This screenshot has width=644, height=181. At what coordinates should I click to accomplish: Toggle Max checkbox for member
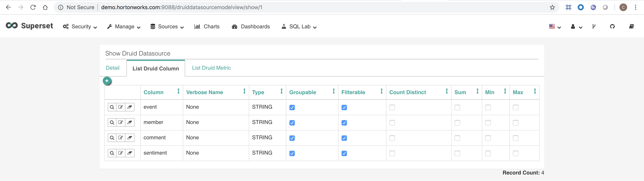[x=516, y=123]
